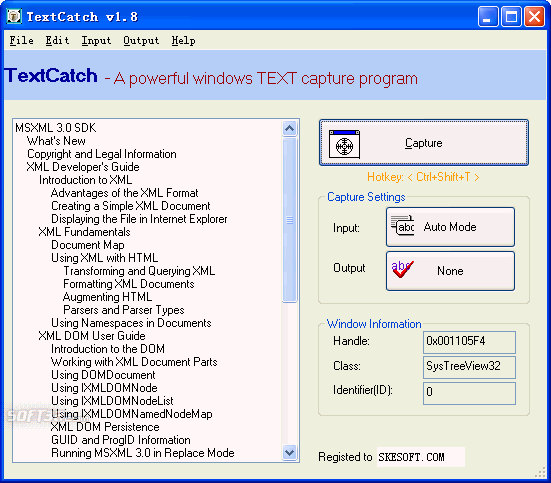Click the vertical scrollbar thumb
This screenshot has width=551, height=483.
click(290, 220)
